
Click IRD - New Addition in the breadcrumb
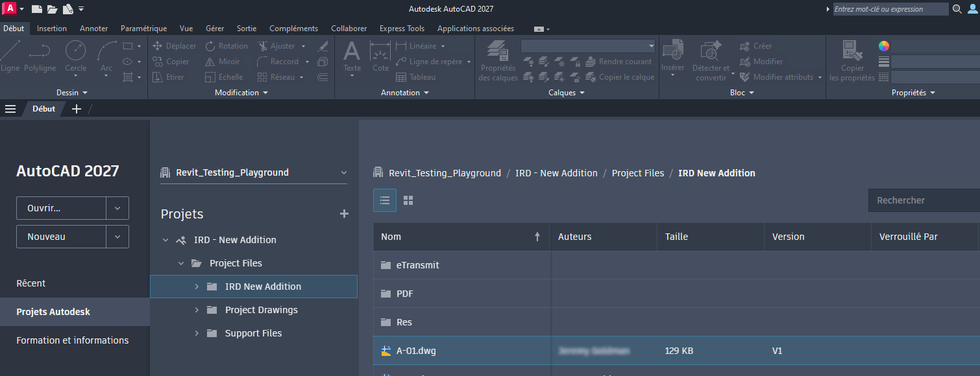point(556,173)
